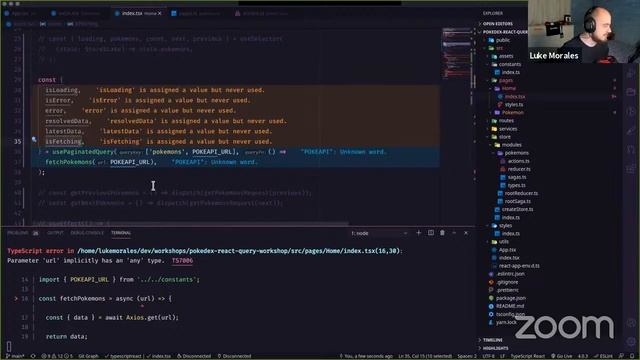
Task: Click the Ln 35, Col 15 cursor position indicator
Action: click(x=425, y=356)
